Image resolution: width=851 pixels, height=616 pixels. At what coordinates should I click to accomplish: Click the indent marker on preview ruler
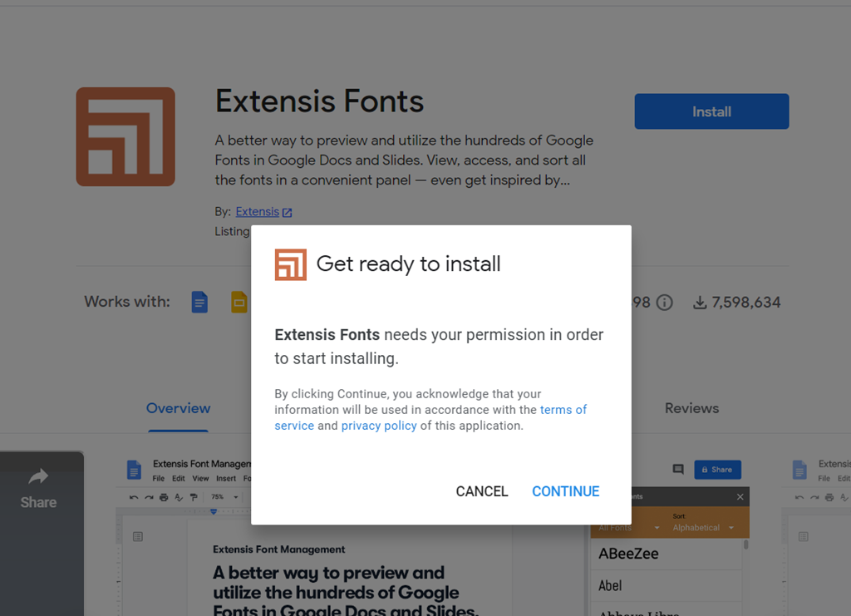214,511
